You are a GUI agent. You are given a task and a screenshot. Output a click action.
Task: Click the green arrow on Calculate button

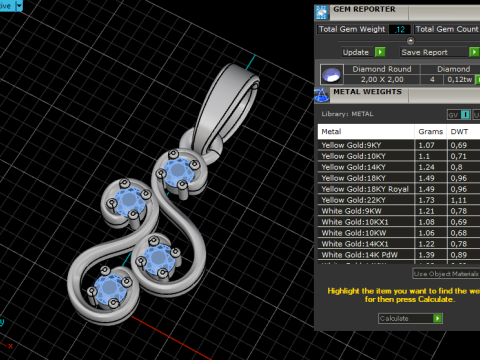[438, 318]
